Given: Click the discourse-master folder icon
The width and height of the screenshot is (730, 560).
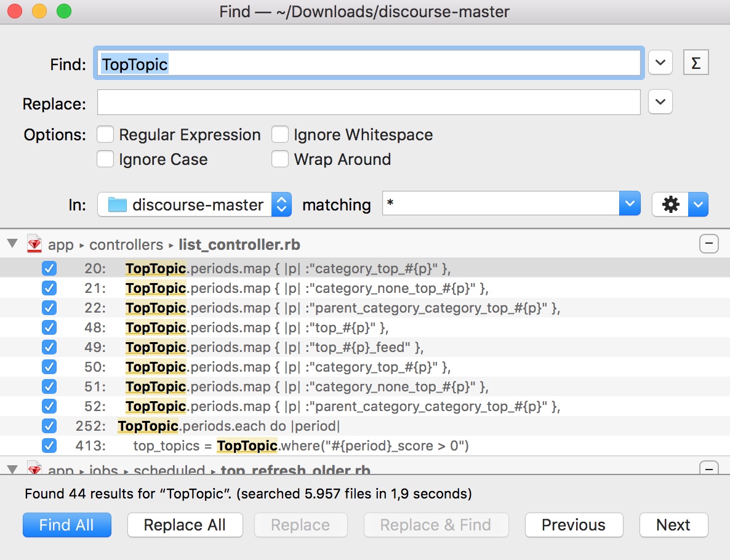Looking at the screenshot, I should pyautogui.click(x=117, y=205).
